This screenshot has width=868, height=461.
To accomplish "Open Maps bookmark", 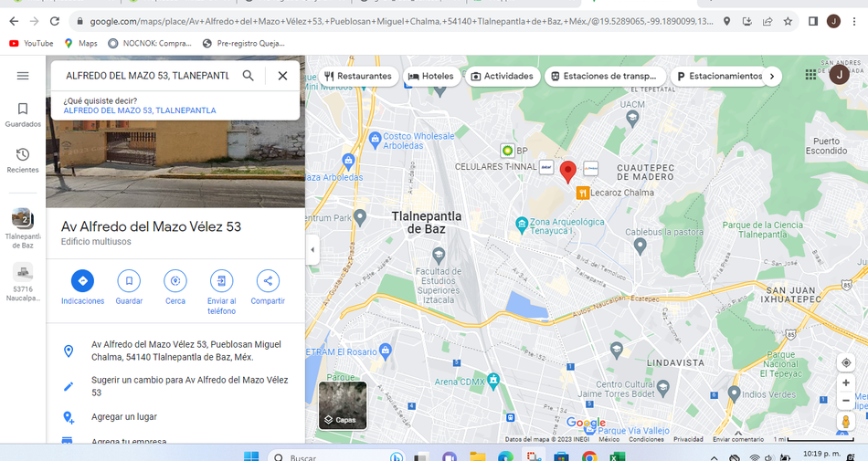I will (80, 43).
